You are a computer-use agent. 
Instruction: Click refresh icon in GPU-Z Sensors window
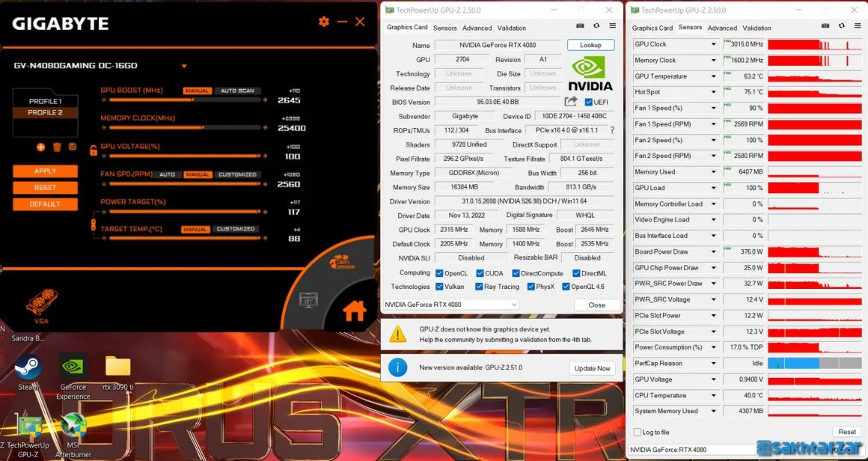pos(841,26)
